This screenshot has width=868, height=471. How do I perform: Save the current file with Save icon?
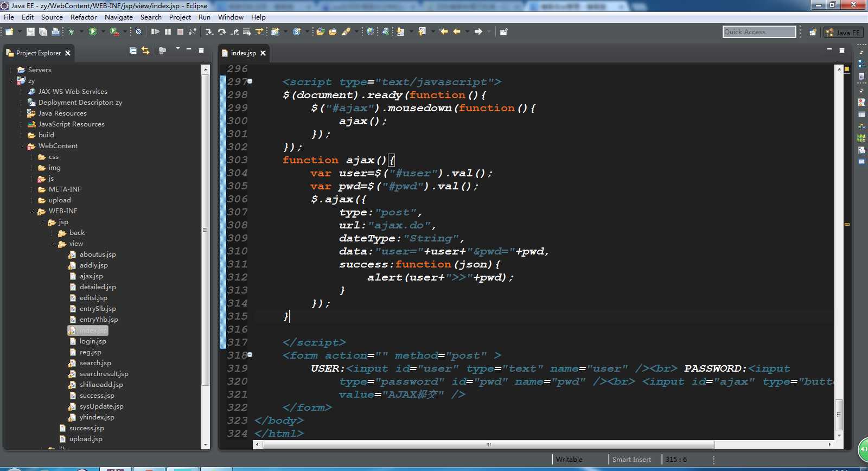coord(30,31)
